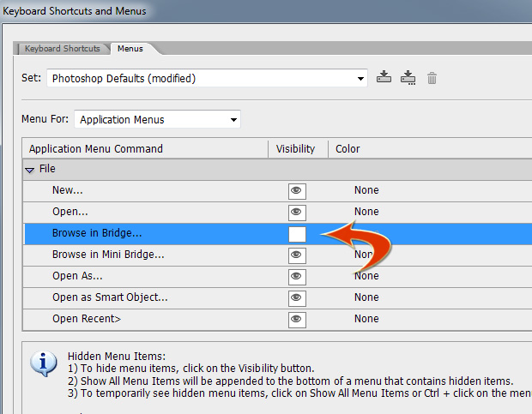This screenshot has height=414, width=532.
Task: Create new set based on current menus icon
Action: [x=408, y=78]
